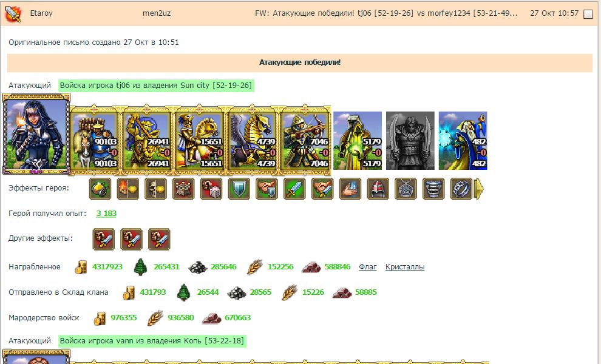Open hero experience value 3 183
Image resolution: width=601 pixels, height=364 pixels.
[x=106, y=214]
